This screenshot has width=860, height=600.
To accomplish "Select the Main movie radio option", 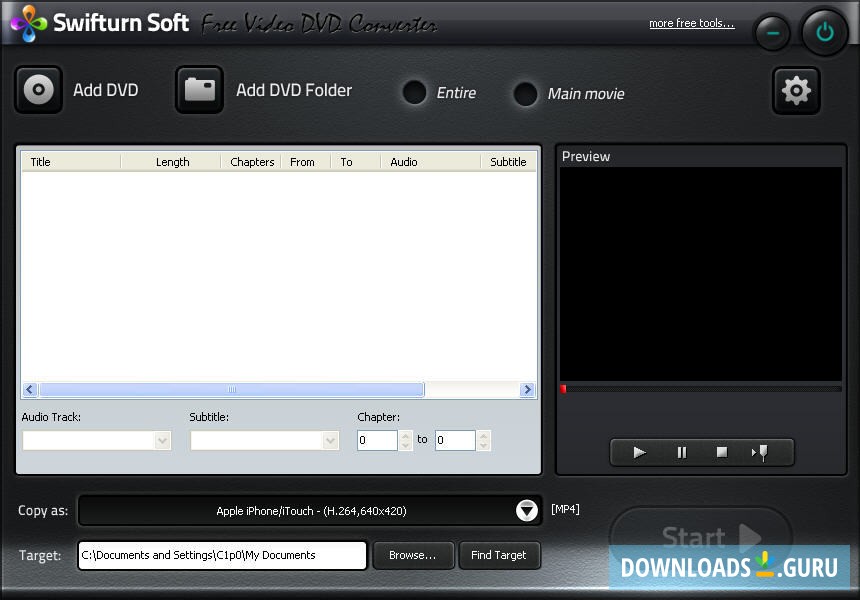I will pos(525,94).
